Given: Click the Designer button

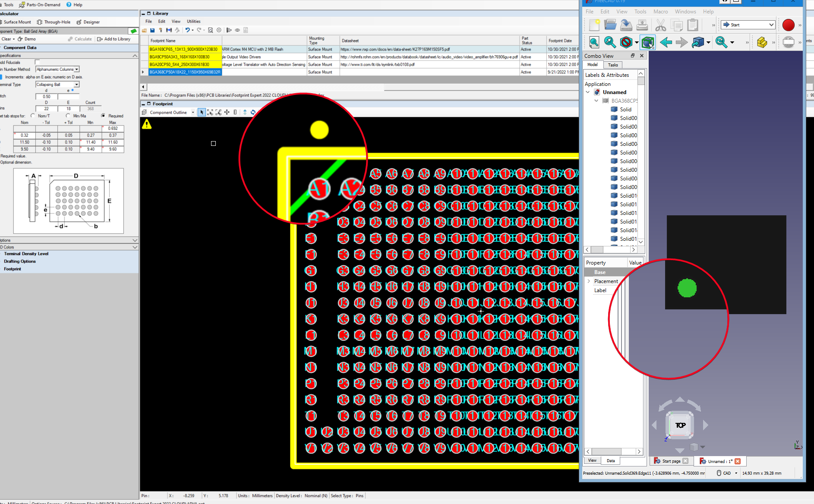Looking at the screenshot, I should tap(88, 22).
